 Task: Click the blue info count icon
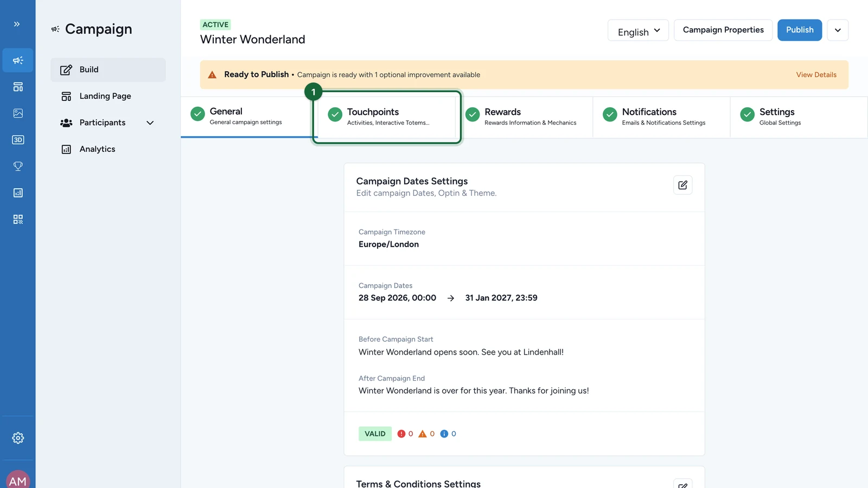(x=444, y=434)
